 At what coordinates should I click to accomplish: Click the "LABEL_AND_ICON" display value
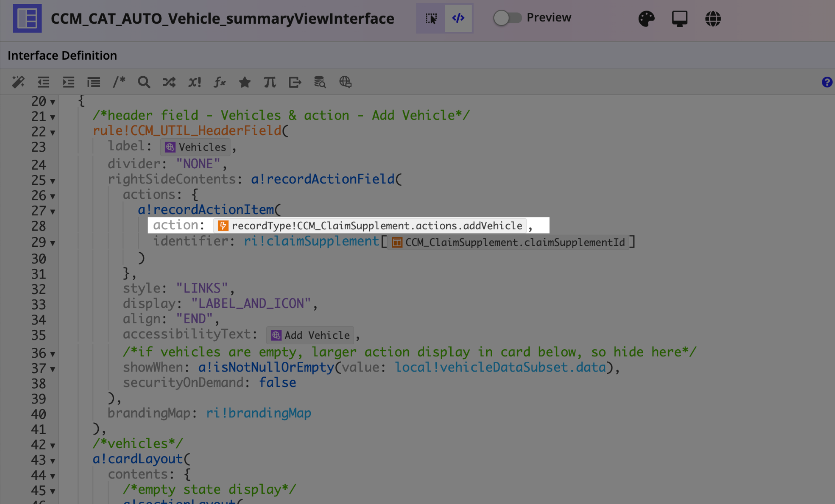point(251,304)
